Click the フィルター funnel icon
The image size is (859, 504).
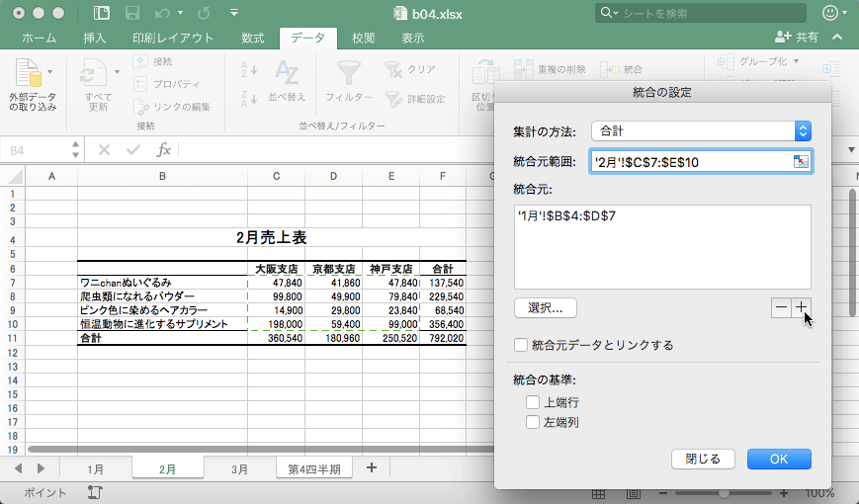pos(348,73)
